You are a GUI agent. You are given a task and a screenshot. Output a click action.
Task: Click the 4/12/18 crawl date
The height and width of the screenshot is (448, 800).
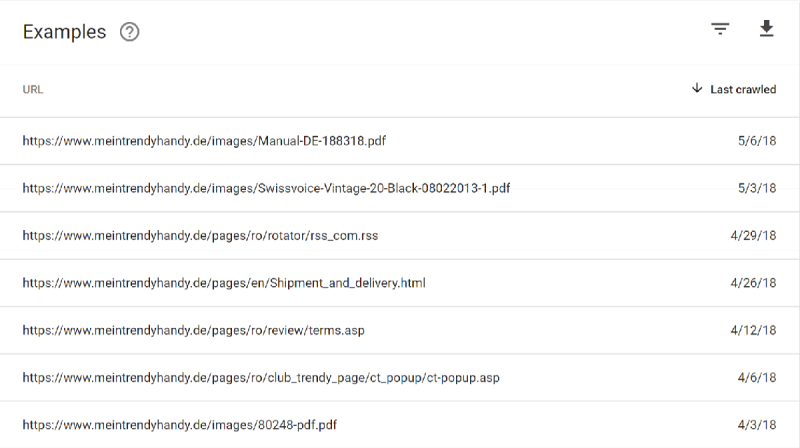(x=753, y=331)
